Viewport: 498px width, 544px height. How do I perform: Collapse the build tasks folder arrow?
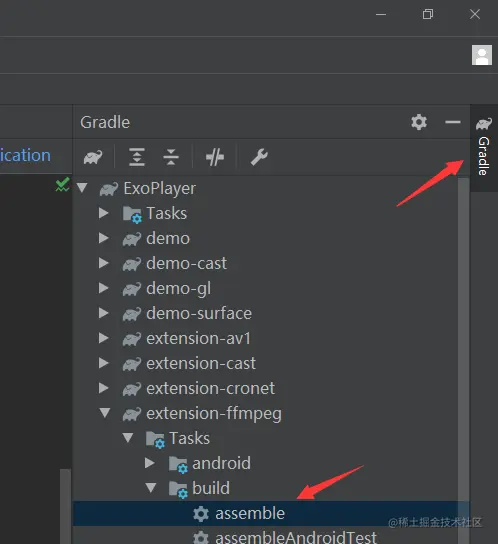point(151,487)
